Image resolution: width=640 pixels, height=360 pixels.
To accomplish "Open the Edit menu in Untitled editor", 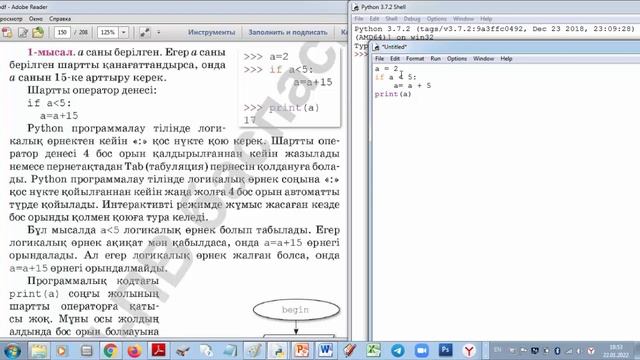I will click(x=394, y=59).
